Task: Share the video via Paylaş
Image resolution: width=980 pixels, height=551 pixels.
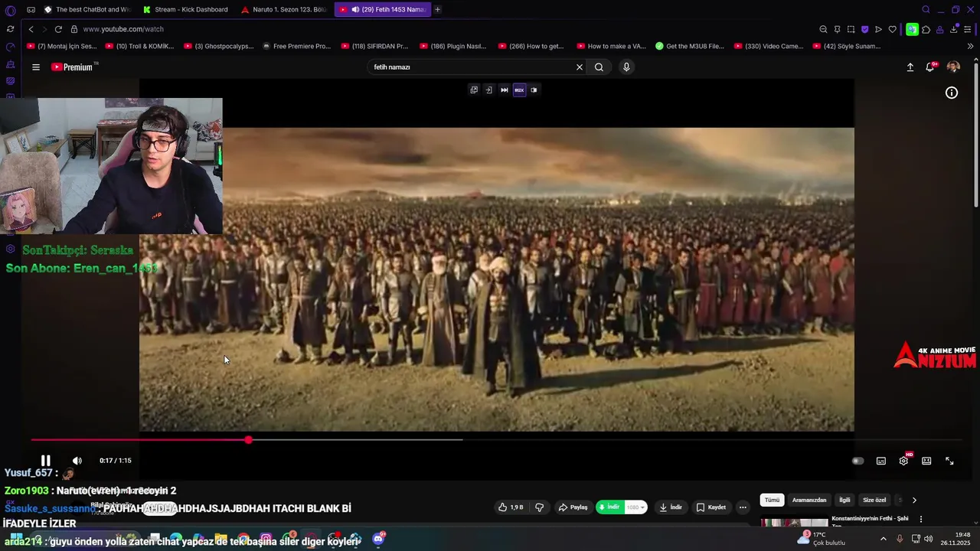Action: [x=573, y=507]
